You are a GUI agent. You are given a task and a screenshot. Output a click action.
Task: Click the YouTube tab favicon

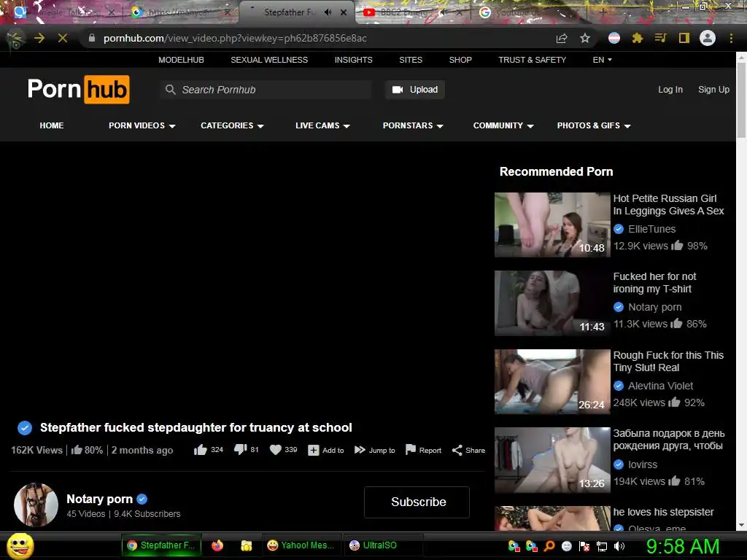[368, 12]
